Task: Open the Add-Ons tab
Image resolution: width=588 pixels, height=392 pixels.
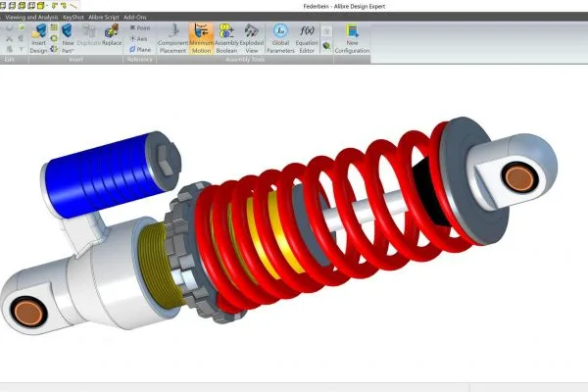Action: click(x=135, y=18)
